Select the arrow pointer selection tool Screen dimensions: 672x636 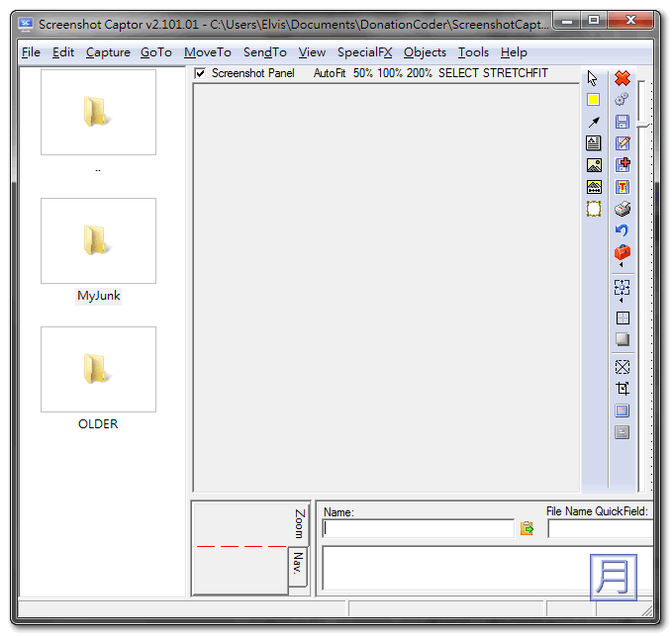click(593, 78)
